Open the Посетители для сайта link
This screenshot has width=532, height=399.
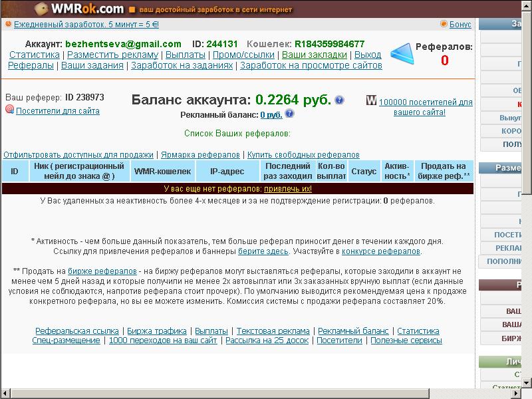coord(58,111)
